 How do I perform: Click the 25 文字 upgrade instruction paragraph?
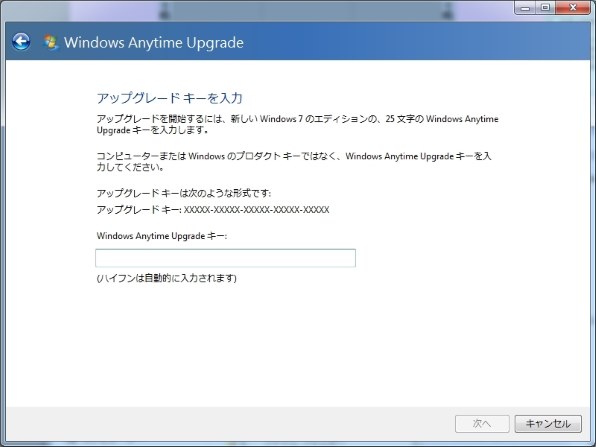pyautogui.click(x=297, y=124)
